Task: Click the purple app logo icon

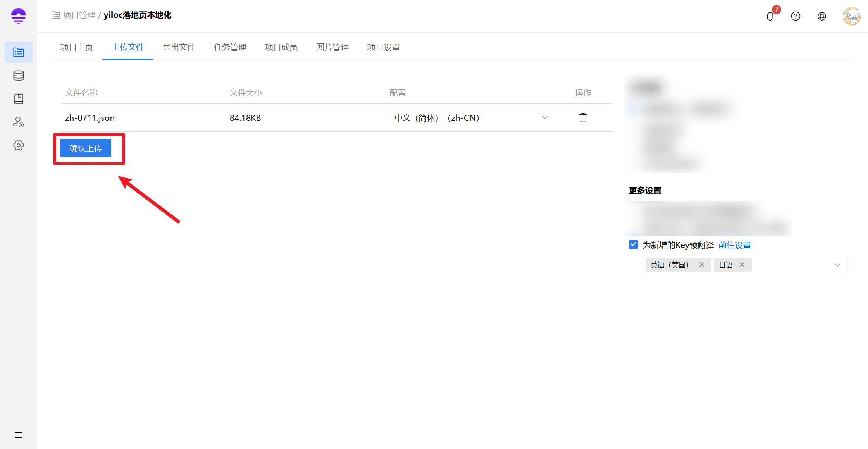Action: tap(18, 16)
